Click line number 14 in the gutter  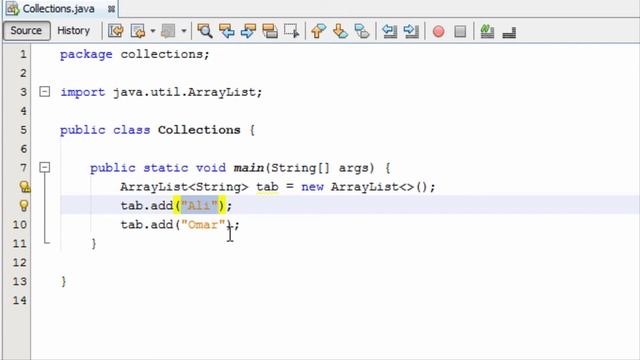click(19, 300)
